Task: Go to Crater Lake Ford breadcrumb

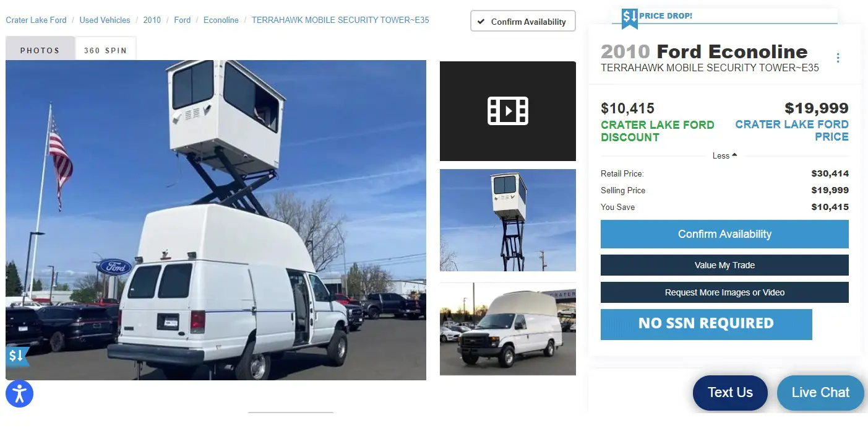Action: (x=36, y=20)
